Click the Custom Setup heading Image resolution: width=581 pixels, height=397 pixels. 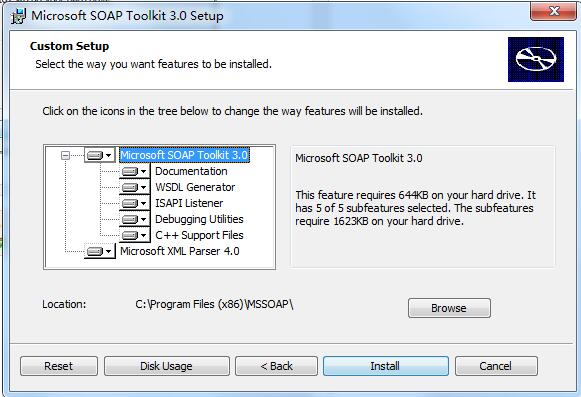click(x=69, y=46)
